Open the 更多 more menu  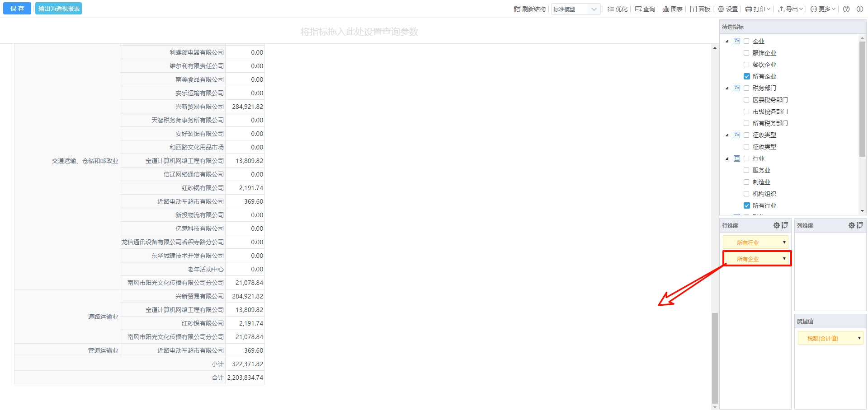tap(823, 9)
